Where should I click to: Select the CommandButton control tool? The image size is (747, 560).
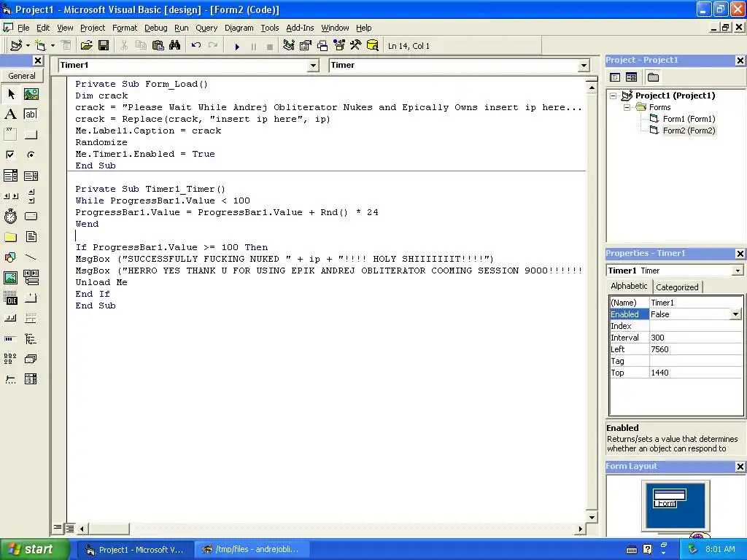(31, 134)
